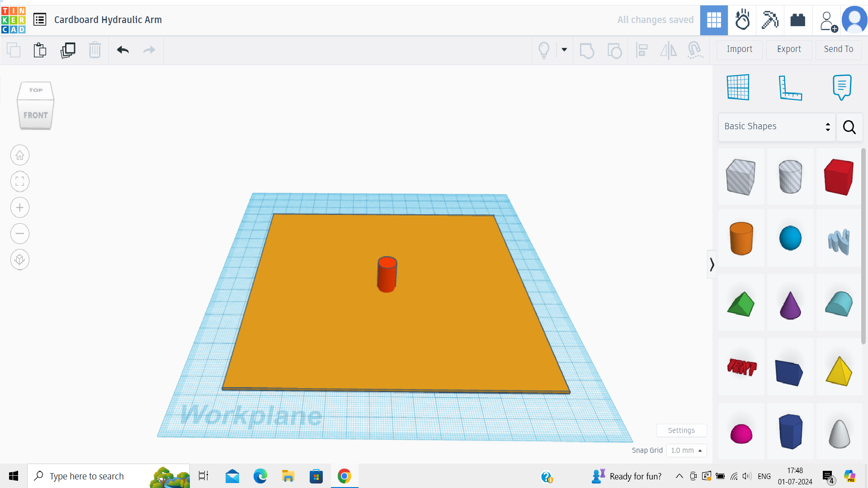Click the view perspective chevron expander

[x=711, y=264]
